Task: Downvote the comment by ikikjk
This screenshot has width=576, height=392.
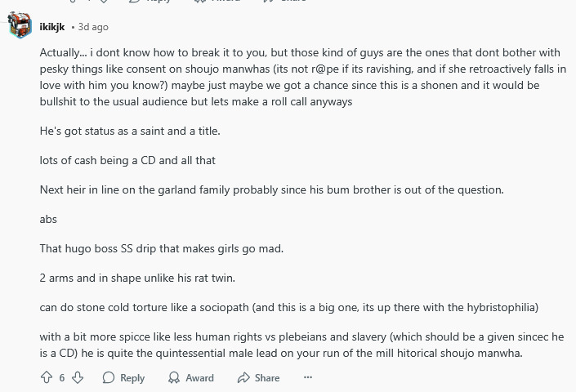Action: [x=78, y=377]
